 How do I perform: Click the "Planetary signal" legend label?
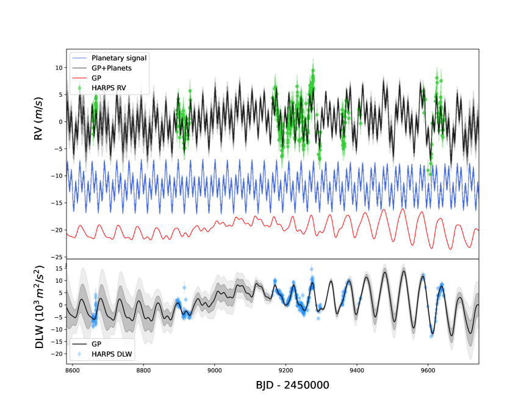[x=119, y=58]
